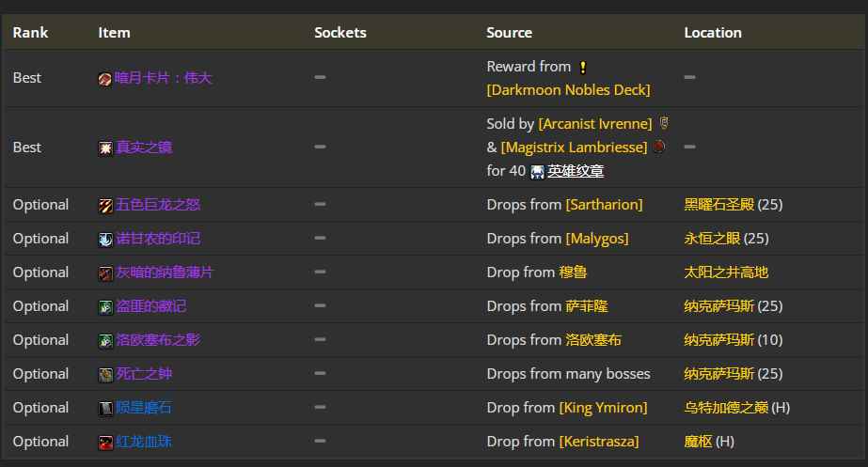This screenshot has width=868, height=467.
Task: Click the 诺甘农的印记 item icon
Action: point(105,240)
